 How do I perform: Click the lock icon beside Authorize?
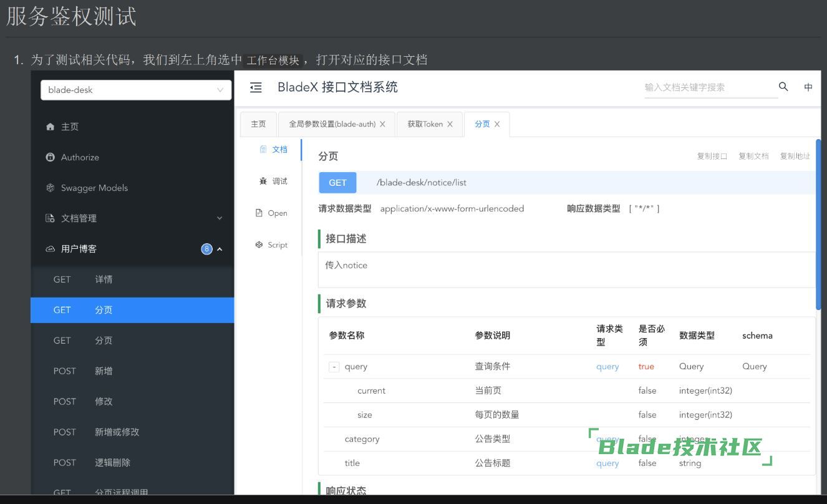(x=51, y=157)
